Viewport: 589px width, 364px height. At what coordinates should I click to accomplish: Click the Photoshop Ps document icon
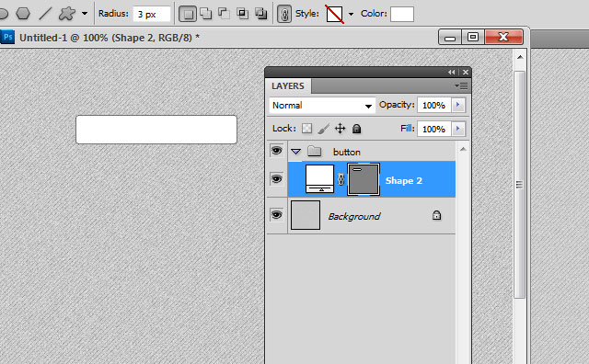7,37
